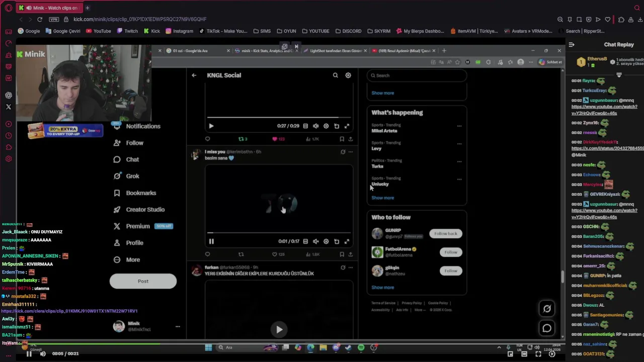The height and width of the screenshot is (362, 644).
Task: Click the Post button
Action: click(x=143, y=281)
